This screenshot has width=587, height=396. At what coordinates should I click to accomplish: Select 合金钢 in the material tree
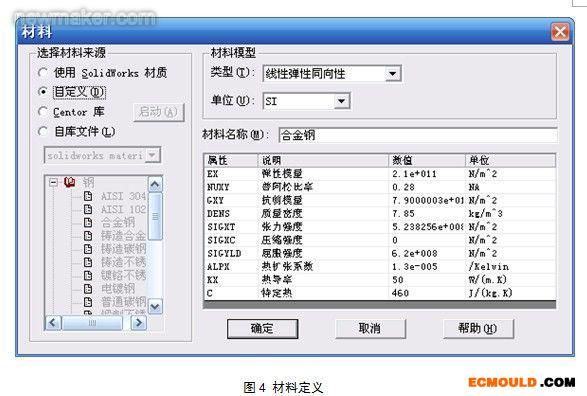click(118, 223)
